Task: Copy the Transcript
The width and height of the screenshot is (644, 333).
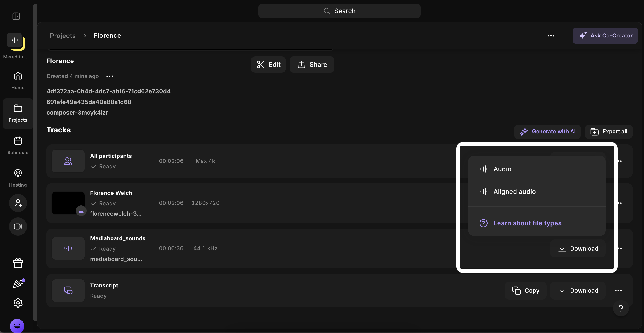Action: (x=525, y=290)
